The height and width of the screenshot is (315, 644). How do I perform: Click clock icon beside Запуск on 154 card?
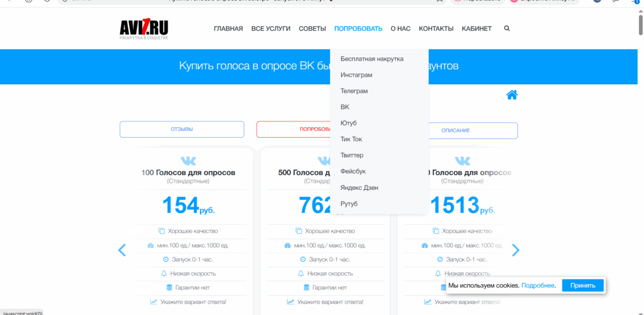click(166, 260)
